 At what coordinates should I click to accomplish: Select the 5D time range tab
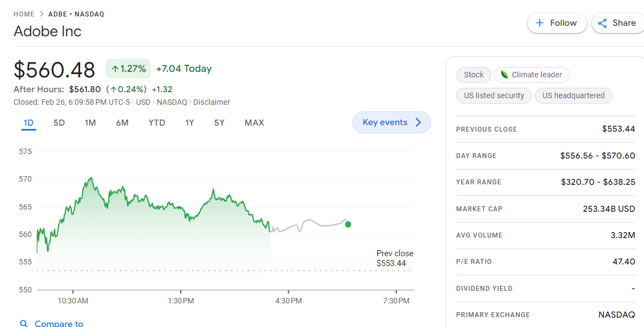[x=59, y=123]
